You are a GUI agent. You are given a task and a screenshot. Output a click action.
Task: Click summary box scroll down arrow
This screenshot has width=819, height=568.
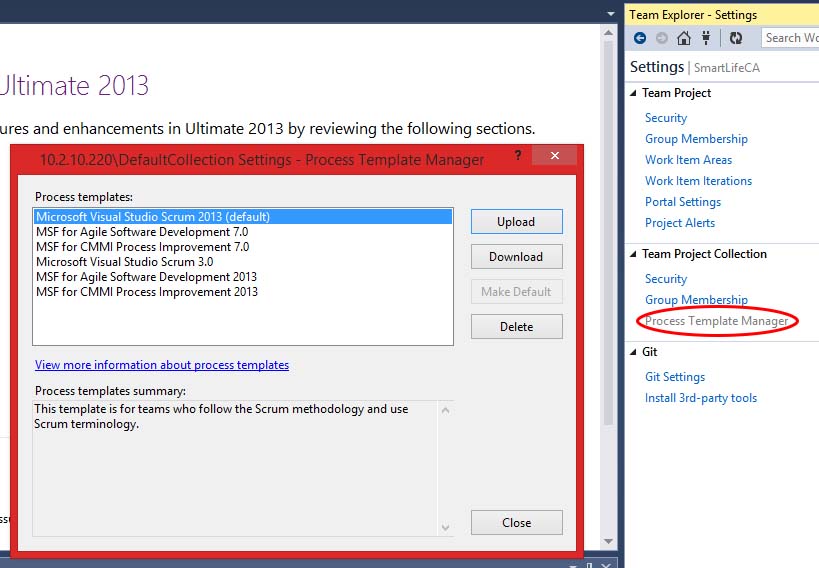tap(446, 527)
